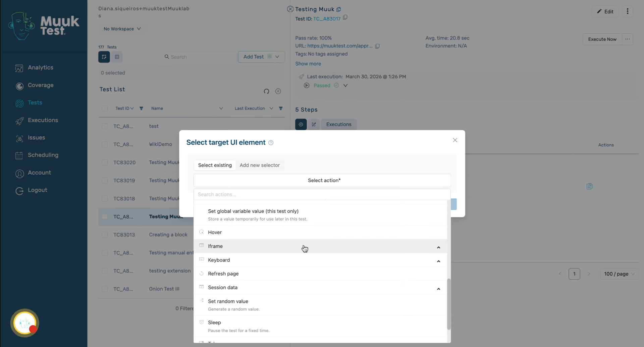The height and width of the screenshot is (347, 644).
Task: Check the WikiDemo row checkbox
Action: click(105, 144)
